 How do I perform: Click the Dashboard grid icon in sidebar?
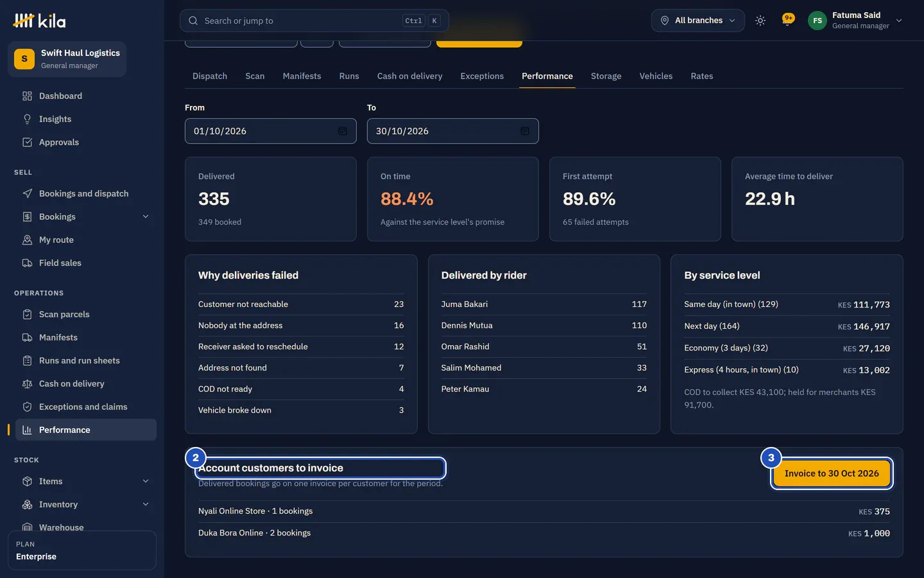coord(27,96)
